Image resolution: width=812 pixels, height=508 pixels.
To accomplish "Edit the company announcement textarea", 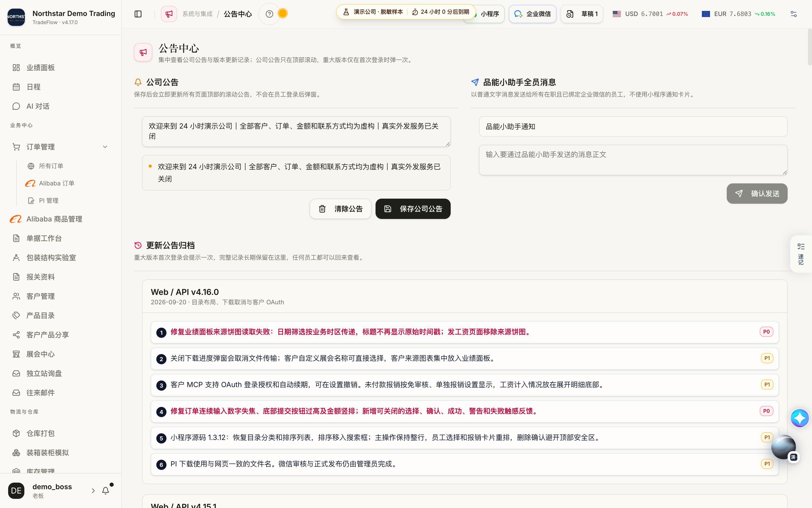I will click(296, 131).
